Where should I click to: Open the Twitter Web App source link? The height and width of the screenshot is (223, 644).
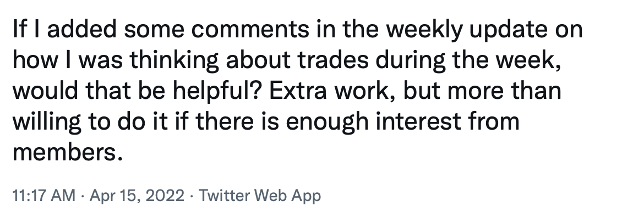click(x=260, y=196)
